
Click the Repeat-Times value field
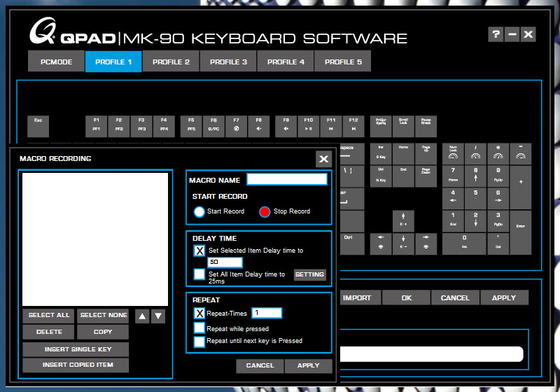(267, 313)
